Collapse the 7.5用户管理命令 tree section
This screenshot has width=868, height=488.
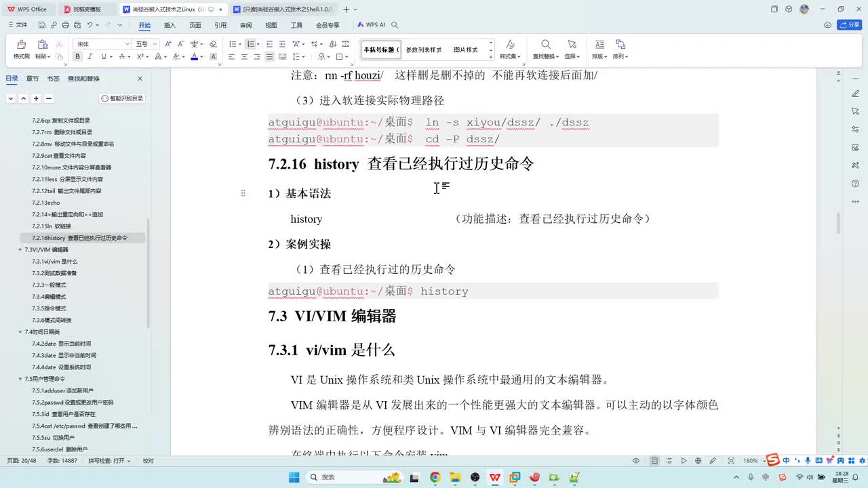point(20,379)
